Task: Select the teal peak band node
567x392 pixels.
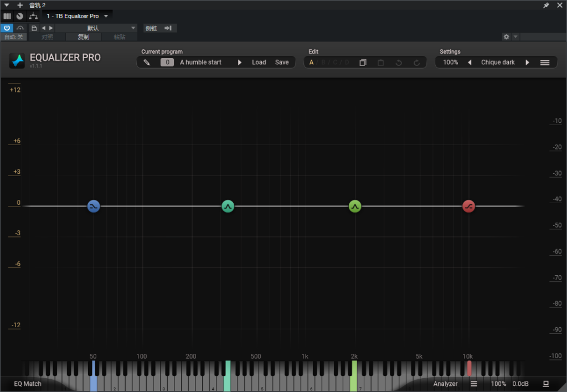Action: 228,206
